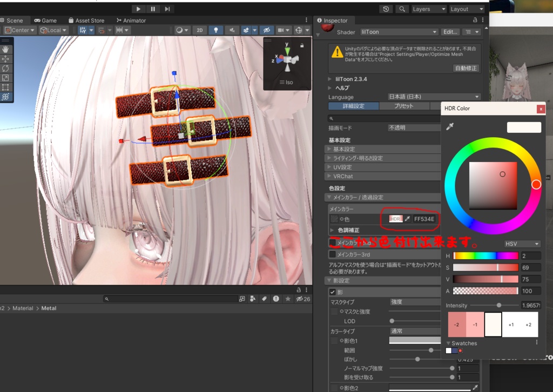This screenshot has width=553, height=392.
Task: Switch to the Game tab
Action: click(x=45, y=21)
